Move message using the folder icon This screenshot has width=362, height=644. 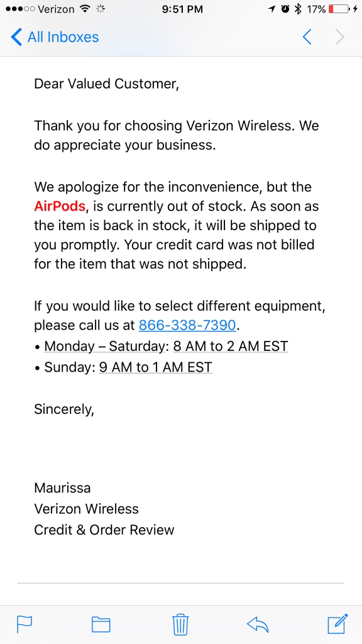coord(101,625)
